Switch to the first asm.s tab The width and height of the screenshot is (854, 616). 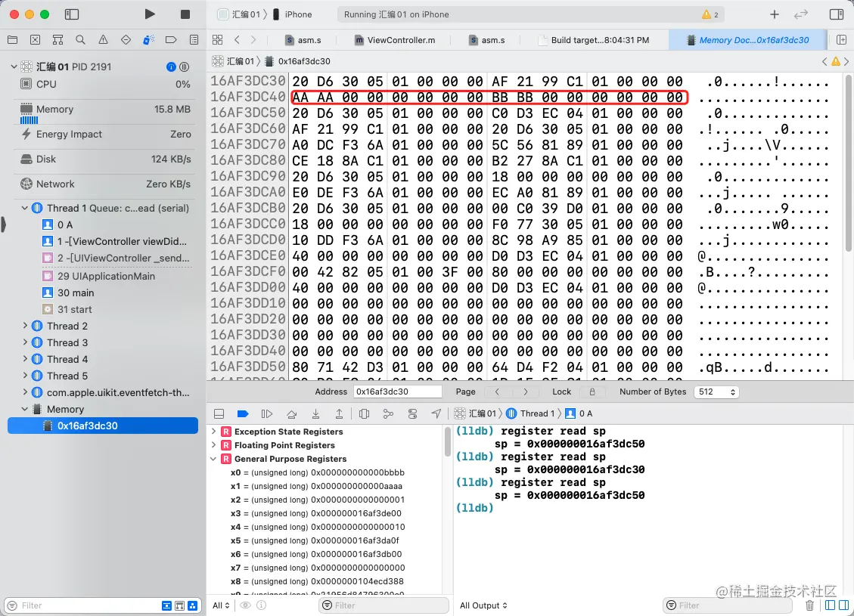pyautogui.click(x=303, y=40)
